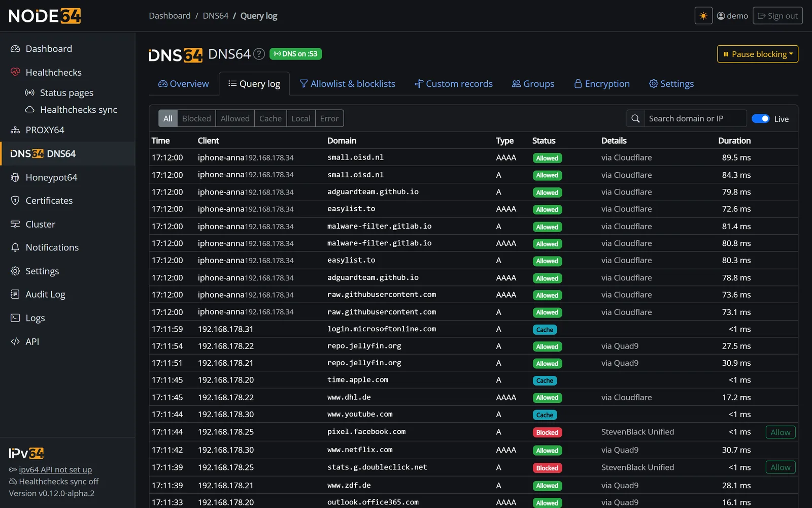
Task: Open the DNS64 Settings tab
Action: tap(671, 84)
